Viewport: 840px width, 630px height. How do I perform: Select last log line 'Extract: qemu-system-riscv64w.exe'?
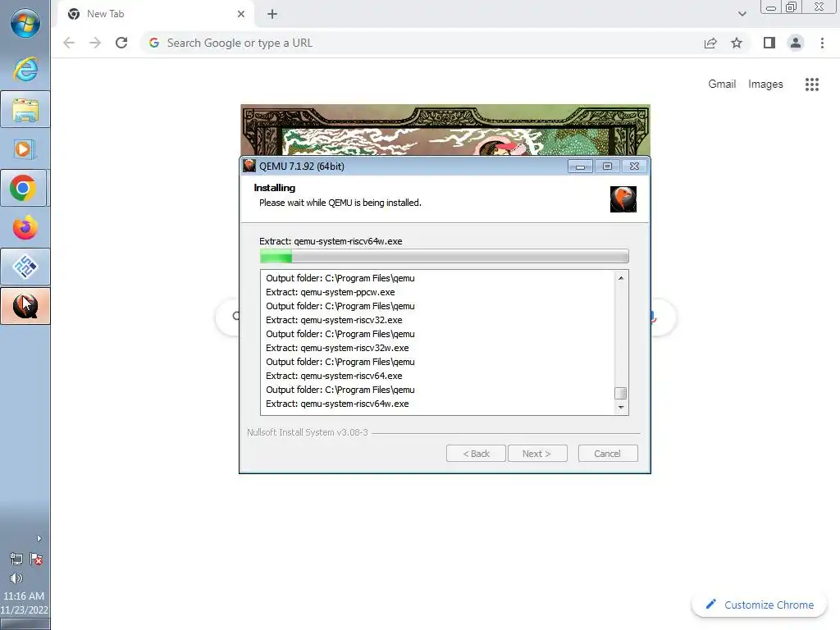(x=337, y=404)
